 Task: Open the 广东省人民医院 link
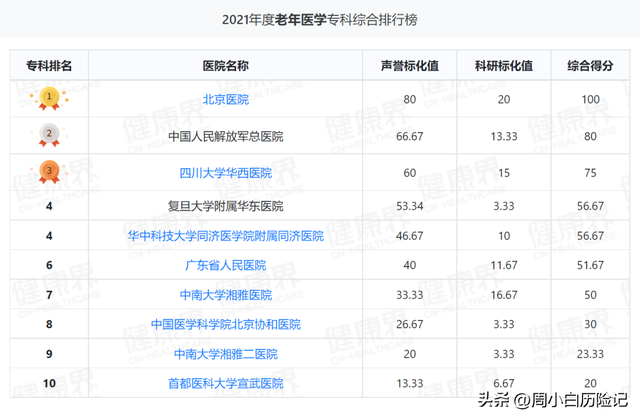[x=226, y=265]
